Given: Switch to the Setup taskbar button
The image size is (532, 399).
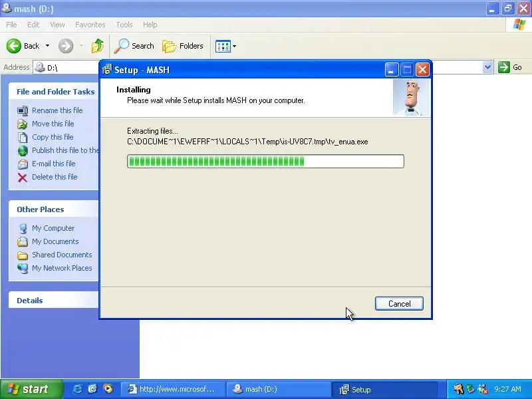Looking at the screenshot, I should (384, 389).
